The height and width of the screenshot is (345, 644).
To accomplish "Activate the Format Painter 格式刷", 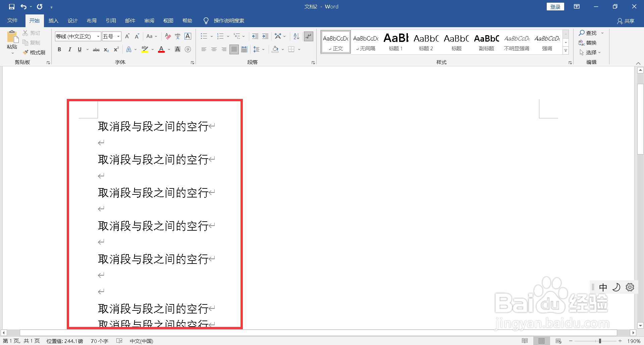I will point(34,52).
